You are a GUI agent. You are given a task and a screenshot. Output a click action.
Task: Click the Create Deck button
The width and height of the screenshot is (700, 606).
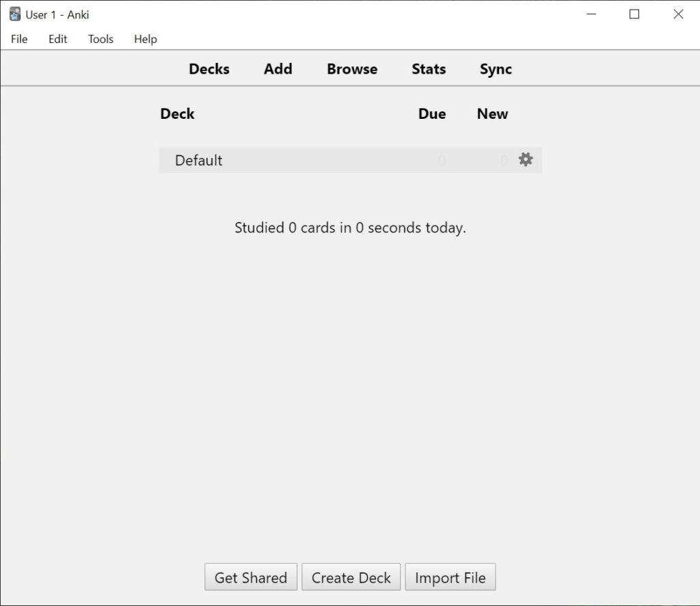[x=351, y=577]
